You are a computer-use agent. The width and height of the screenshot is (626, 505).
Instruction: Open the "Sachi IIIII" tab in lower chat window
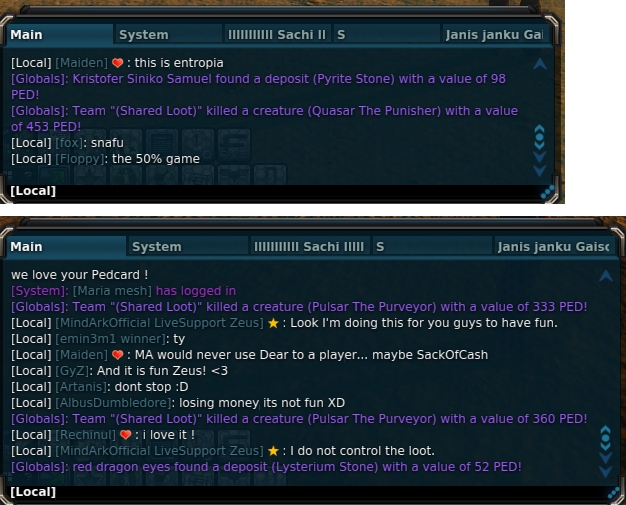point(309,247)
